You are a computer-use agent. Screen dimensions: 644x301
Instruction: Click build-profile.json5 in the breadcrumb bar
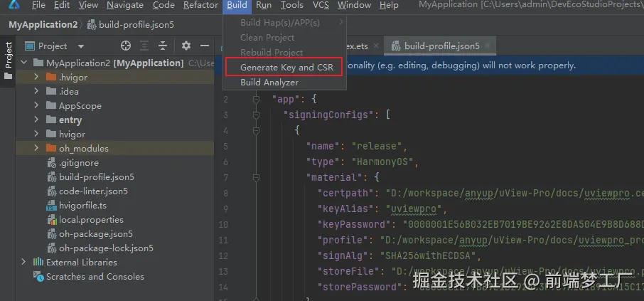coord(136,25)
